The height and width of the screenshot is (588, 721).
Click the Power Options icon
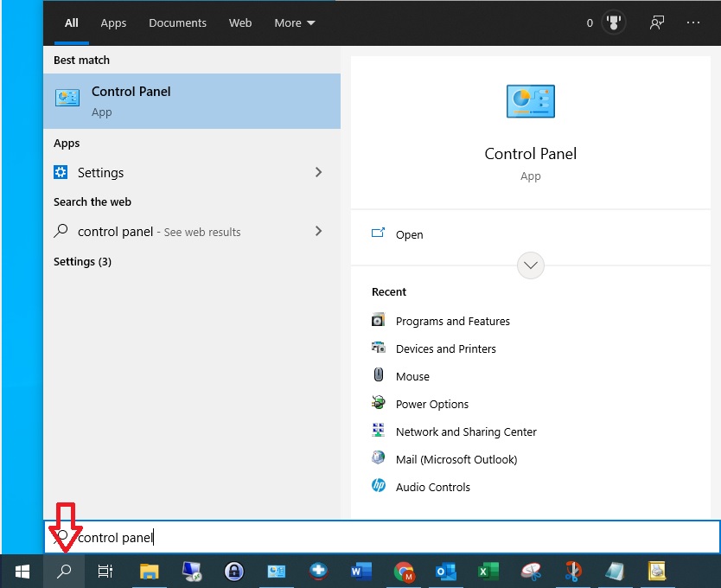click(378, 402)
